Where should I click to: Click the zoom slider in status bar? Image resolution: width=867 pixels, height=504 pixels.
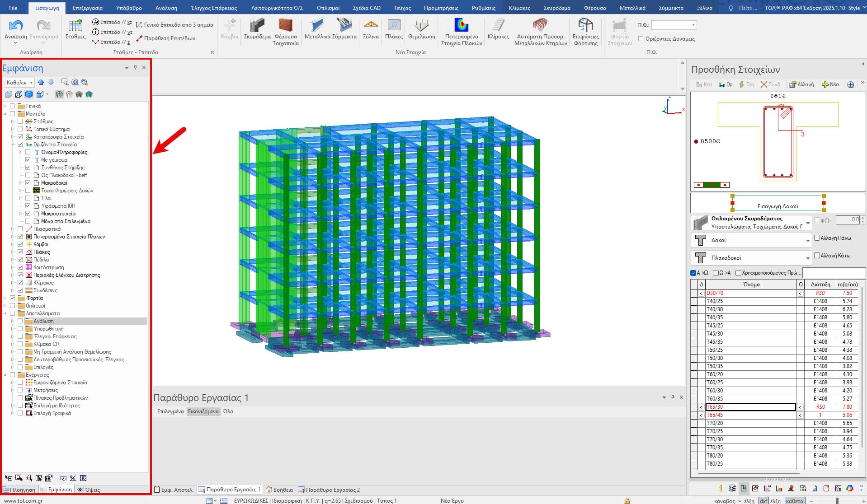click(x=837, y=501)
